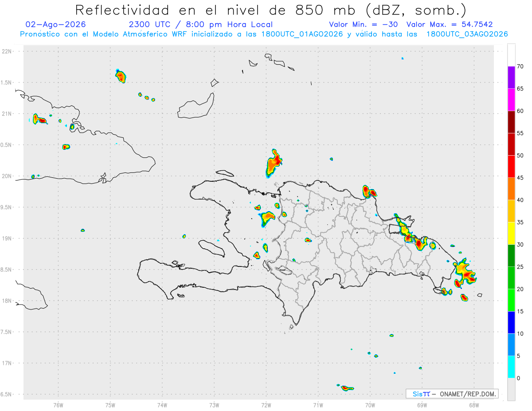Image resolution: width=532 pixels, height=411 pixels.
Task: Select the dark red 55–60 dBZ colorbar segment
Action: (511, 122)
